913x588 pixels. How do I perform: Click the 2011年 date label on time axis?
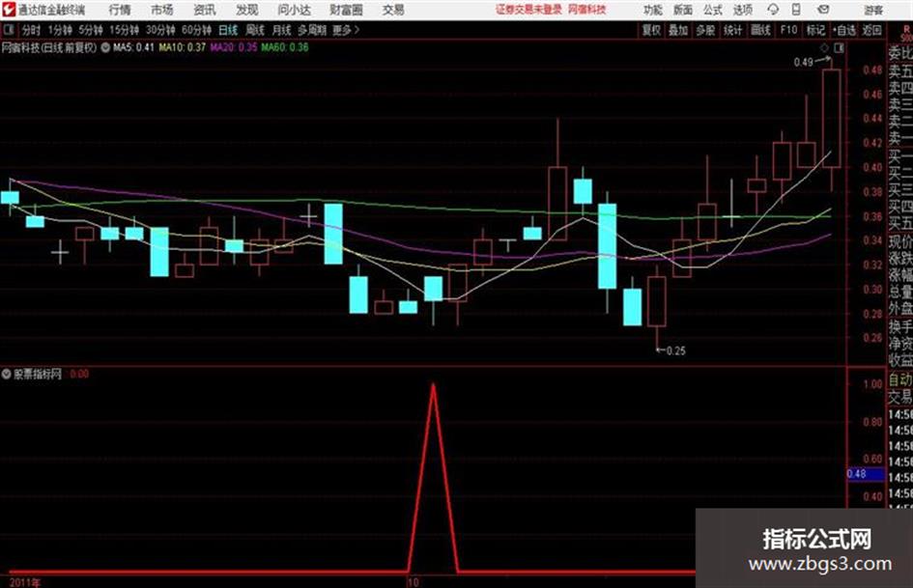[24, 582]
